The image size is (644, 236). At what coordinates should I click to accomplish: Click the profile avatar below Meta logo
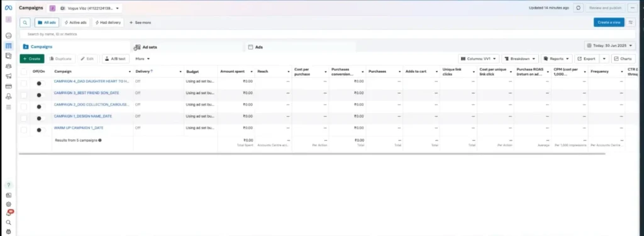point(9,19)
